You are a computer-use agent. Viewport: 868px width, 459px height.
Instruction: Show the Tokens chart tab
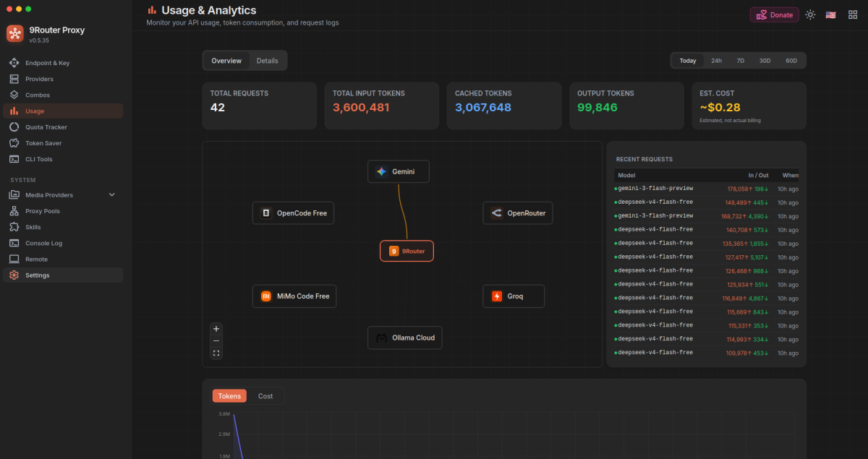[229, 396]
